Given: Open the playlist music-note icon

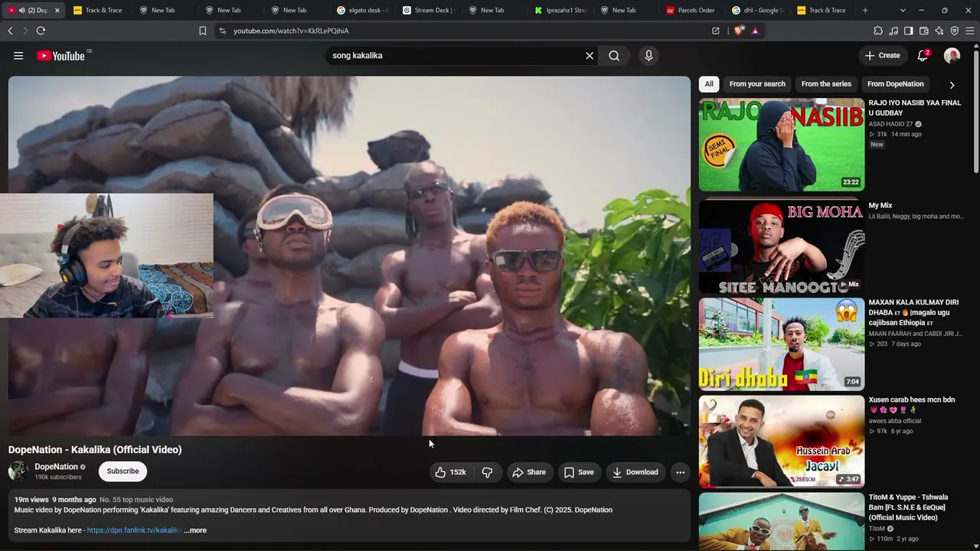Looking at the screenshot, I should (893, 31).
